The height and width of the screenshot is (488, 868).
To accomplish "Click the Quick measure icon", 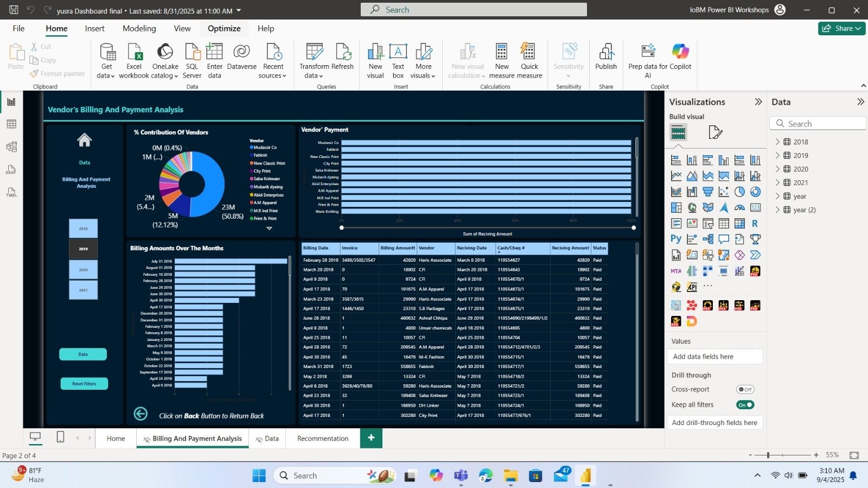I will [529, 53].
